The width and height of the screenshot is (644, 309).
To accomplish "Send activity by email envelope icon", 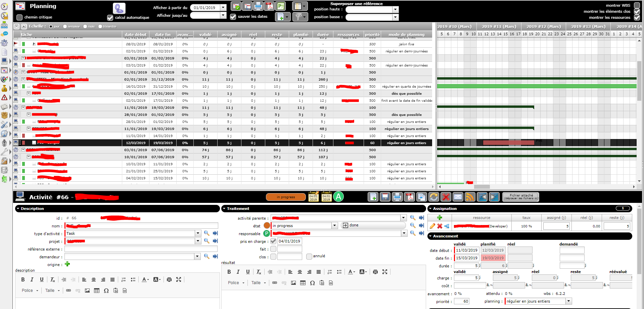I will pos(458,197).
